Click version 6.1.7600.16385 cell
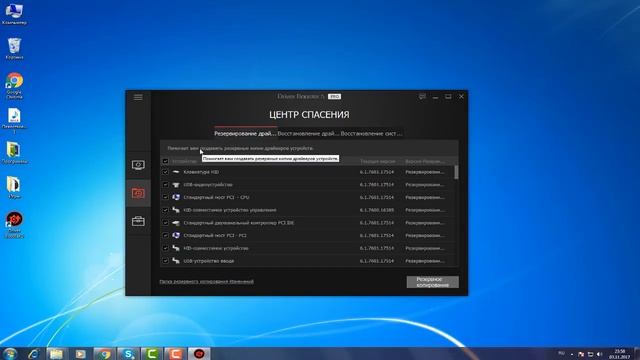The image size is (640, 360). [377, 210]
